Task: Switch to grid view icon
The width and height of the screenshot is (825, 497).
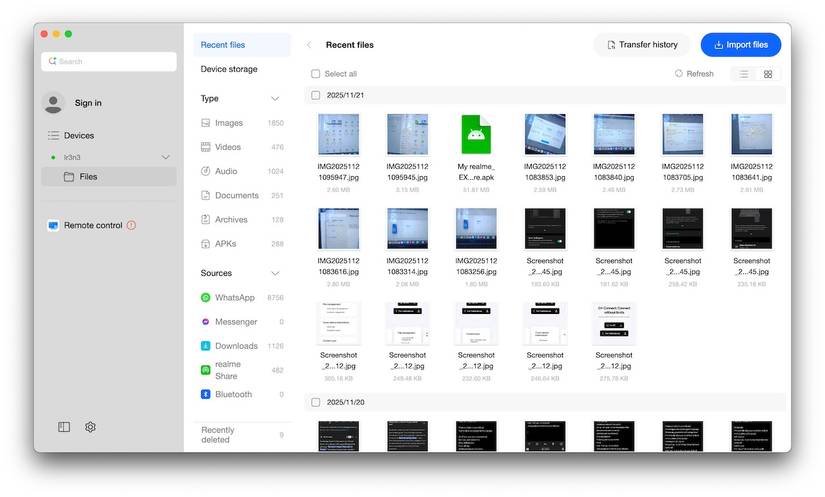Action: [768, 74]
